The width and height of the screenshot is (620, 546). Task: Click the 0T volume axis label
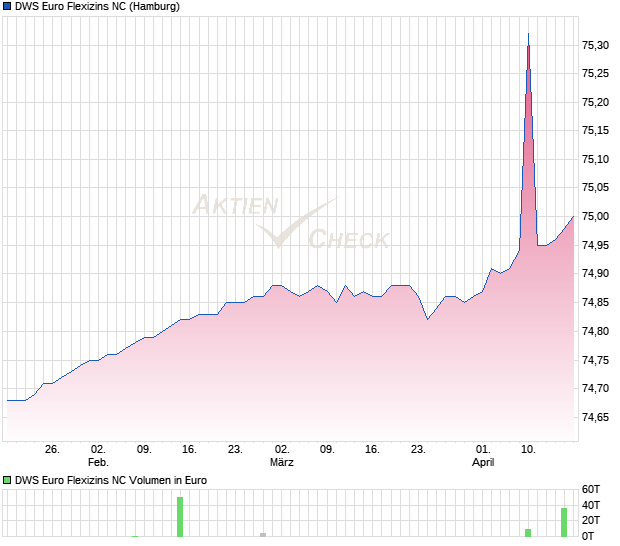[588, 536]
